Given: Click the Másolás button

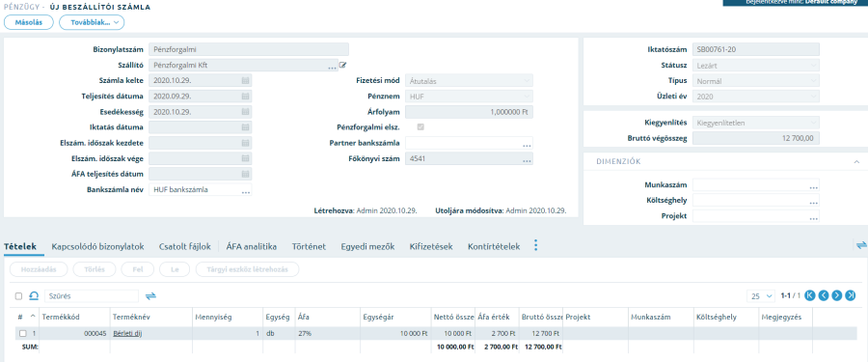Looking at the screenshot, I should pyautogui.click(x=29, y=22).
